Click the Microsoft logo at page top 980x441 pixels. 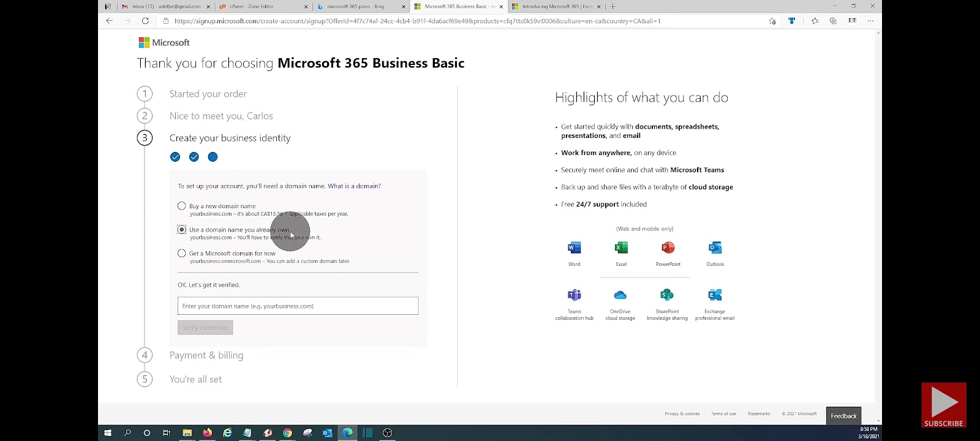(x=164, y=42)
